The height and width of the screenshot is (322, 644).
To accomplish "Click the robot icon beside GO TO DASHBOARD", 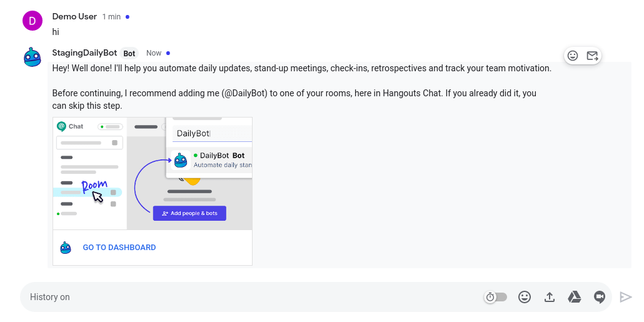I will pos(66,248).
